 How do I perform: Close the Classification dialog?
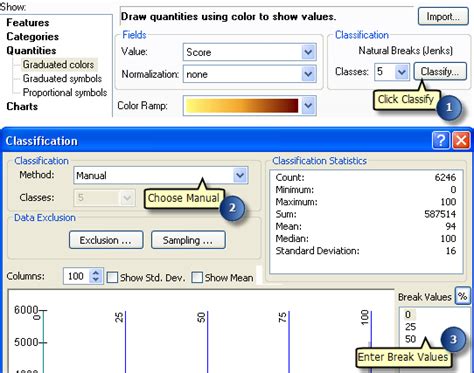coord(461,140)
